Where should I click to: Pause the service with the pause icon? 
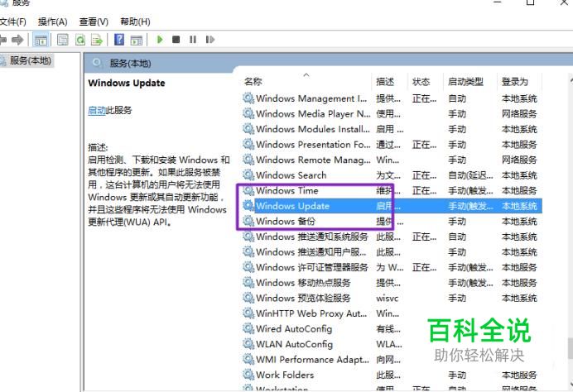click(193, 40)
